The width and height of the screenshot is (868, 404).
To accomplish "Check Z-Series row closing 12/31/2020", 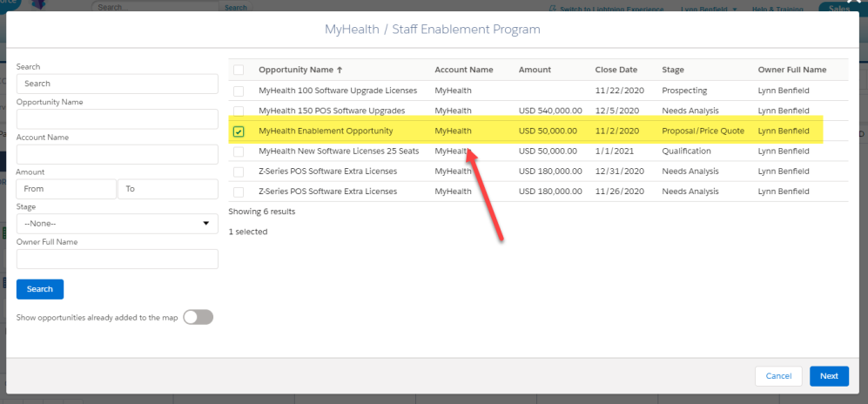I will (239, 172).
